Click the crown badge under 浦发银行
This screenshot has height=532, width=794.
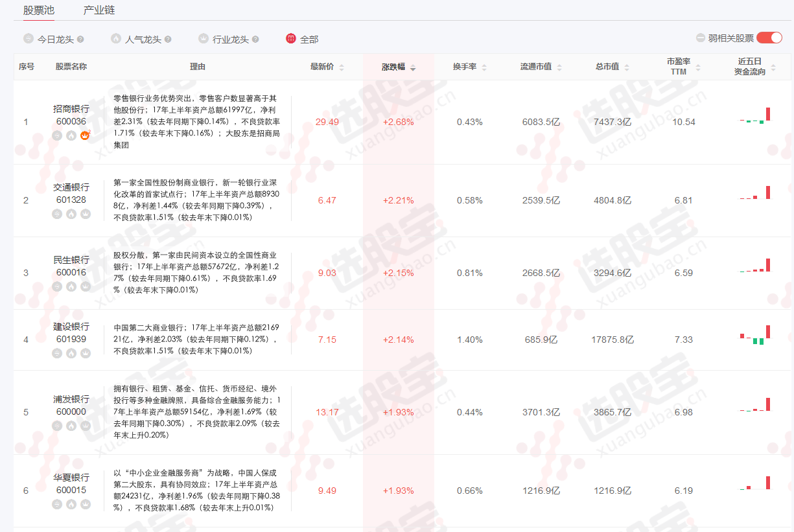point(85,426)
